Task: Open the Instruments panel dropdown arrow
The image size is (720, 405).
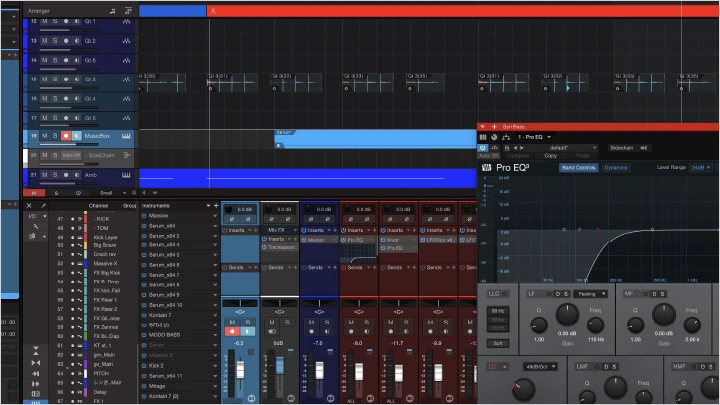Action: [208, 206]
